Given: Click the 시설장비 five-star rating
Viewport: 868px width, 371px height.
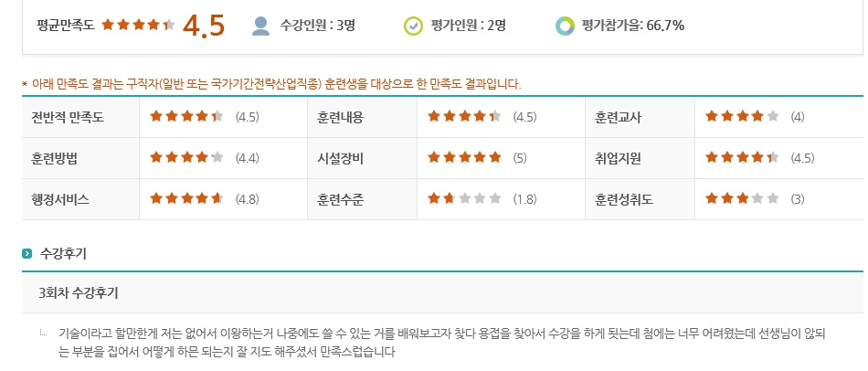Looking at the screenshot, I should 464,158.
